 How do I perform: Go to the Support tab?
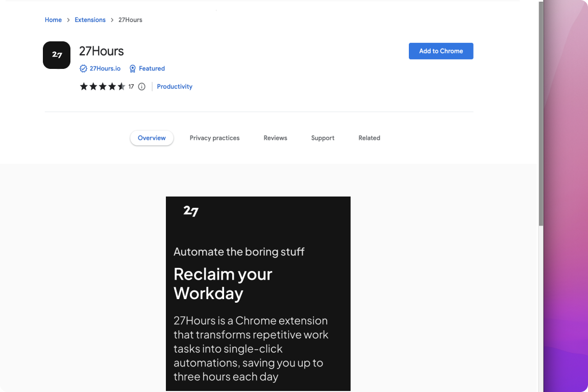323,138
